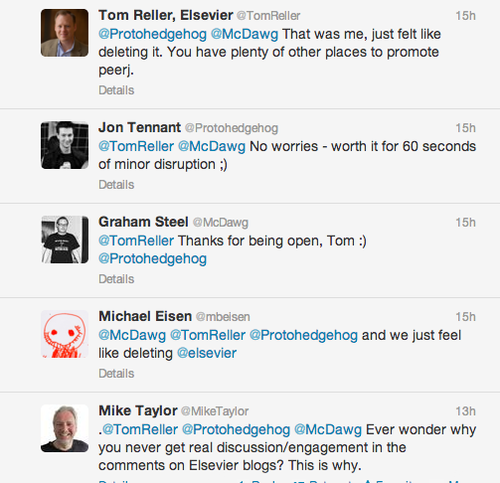Image resolution: width=500 pixels, height=483 pixels.
Task: Open the Tom Reller, Elsevier name link
Action: [166, 15]
